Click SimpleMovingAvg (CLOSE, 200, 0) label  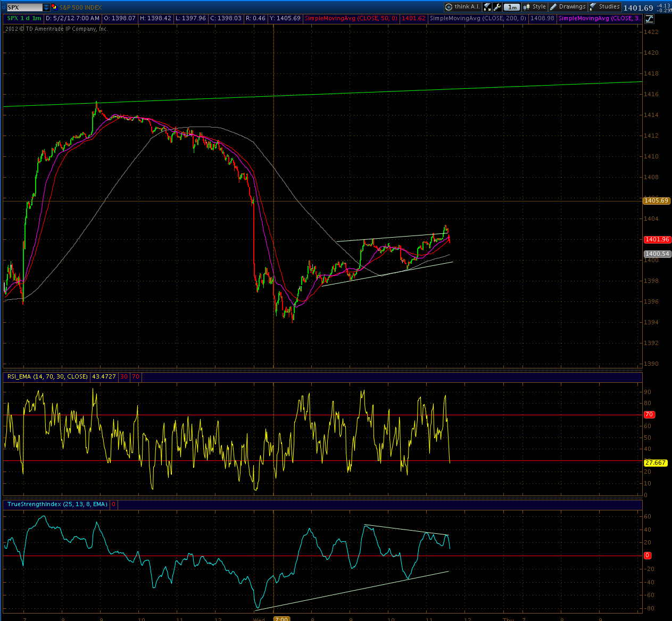pyautogui.click(x=478, y=18)
